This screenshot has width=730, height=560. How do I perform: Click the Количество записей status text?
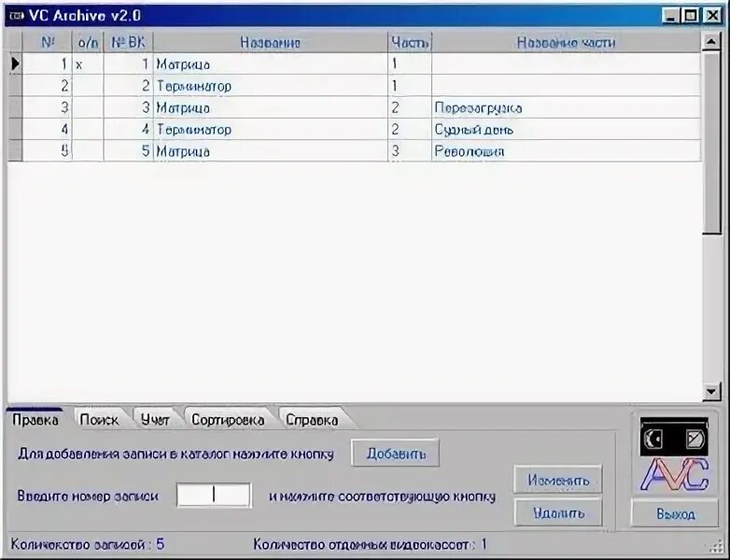(x=88, y=544)
